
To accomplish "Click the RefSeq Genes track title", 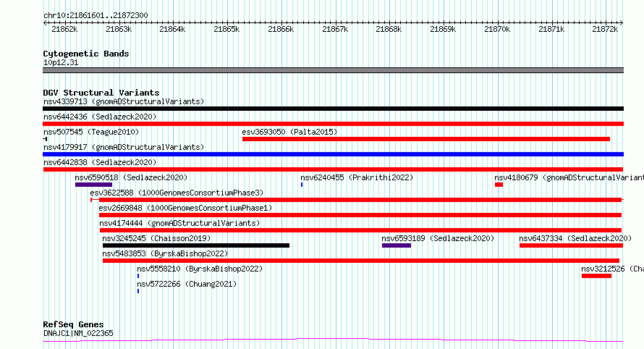I will click(x=73, y=324).
